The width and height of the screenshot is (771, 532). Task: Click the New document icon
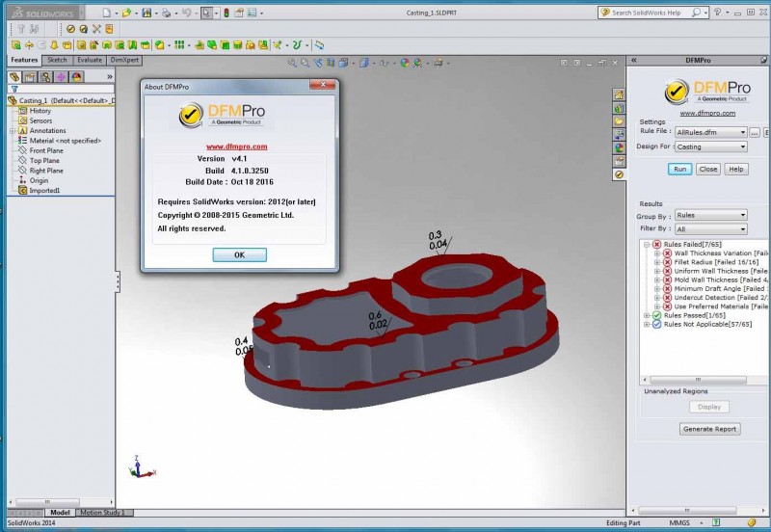coord(106,13)
